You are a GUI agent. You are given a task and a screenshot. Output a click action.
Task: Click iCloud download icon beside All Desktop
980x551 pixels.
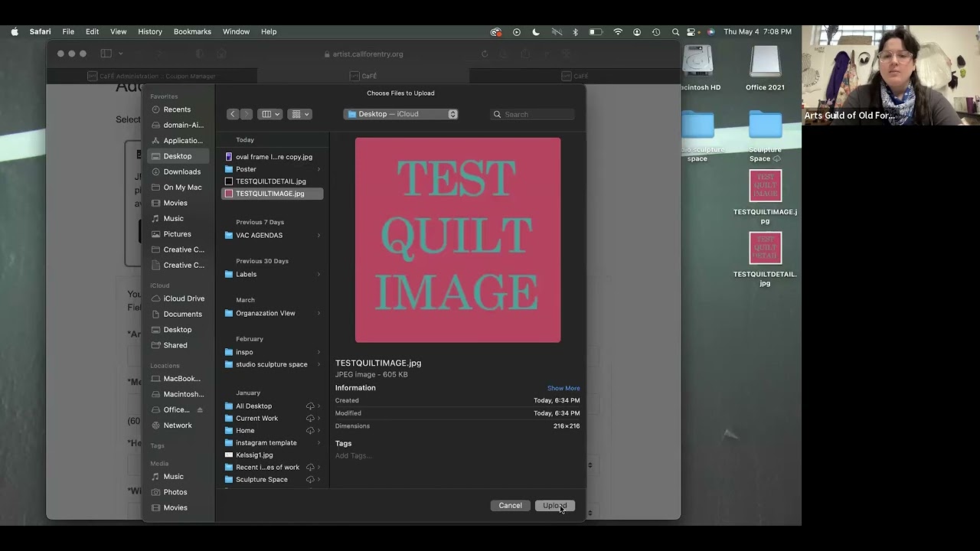coord(310,406)
